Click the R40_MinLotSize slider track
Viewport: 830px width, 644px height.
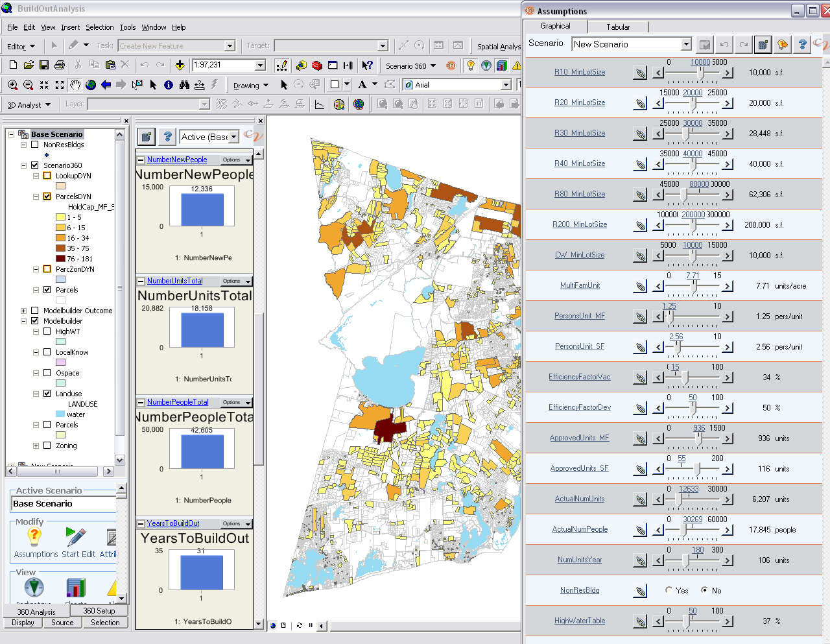click(693, 164)
